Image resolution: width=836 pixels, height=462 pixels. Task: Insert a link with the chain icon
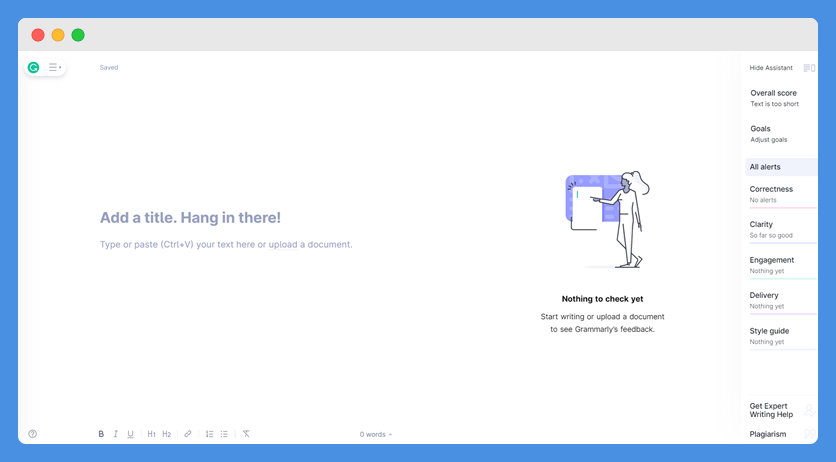click(x=188, y=434)
